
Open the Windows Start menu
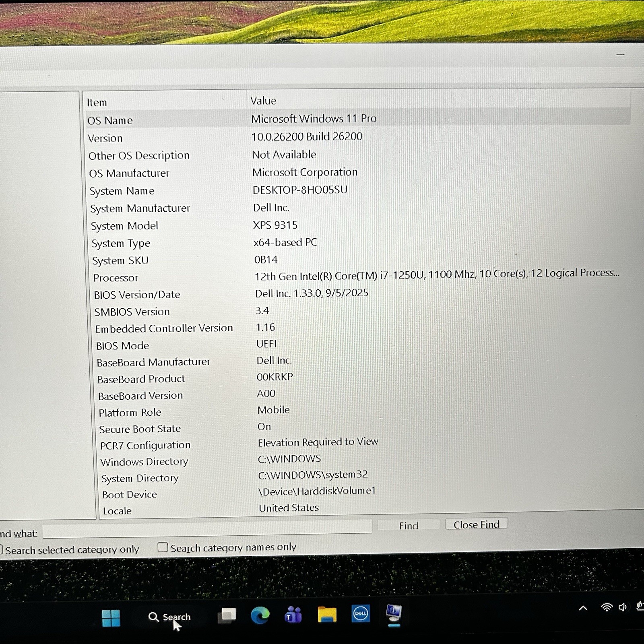click(111, 617)
